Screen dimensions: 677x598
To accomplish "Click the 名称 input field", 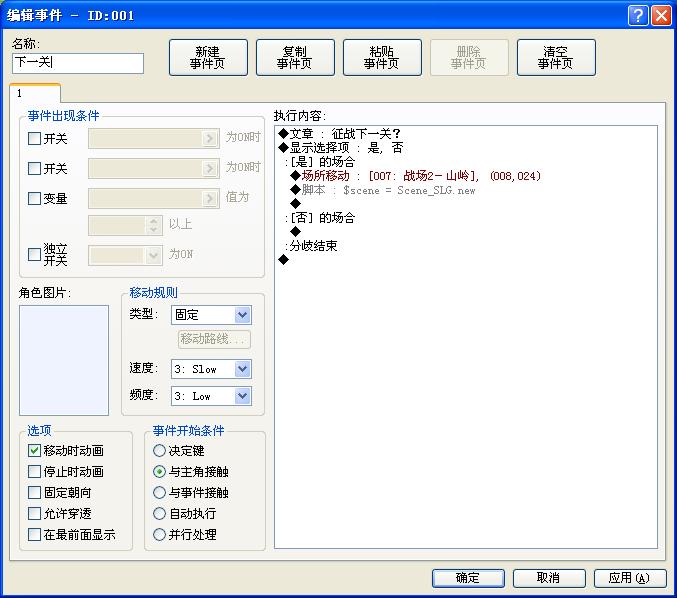I will (78, 63).
